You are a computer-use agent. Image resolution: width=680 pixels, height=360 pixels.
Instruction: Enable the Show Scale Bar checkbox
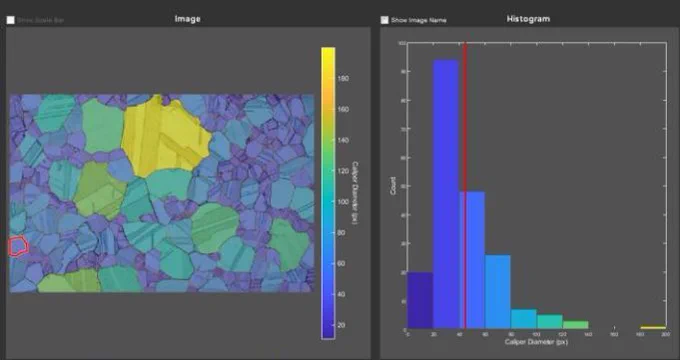(x=11, y=20)
